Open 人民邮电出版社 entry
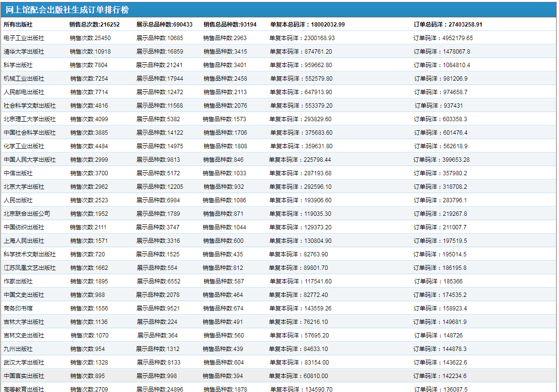 [24, 92]
